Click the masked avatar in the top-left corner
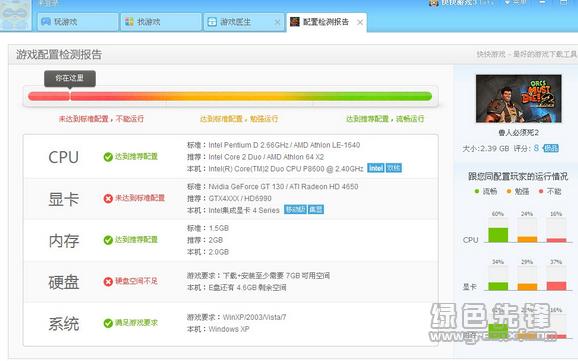 click(x=15, y=15)
